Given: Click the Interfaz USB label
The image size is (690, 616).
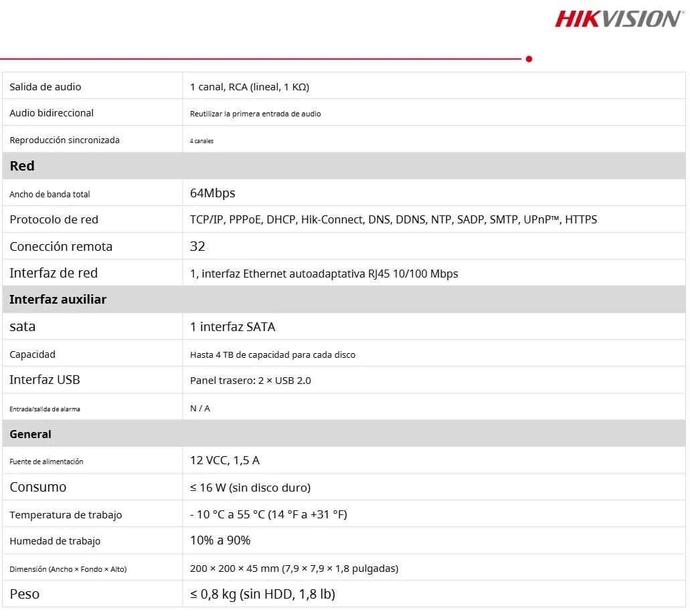Looking at the screenshot, I should tap(44, 380).
